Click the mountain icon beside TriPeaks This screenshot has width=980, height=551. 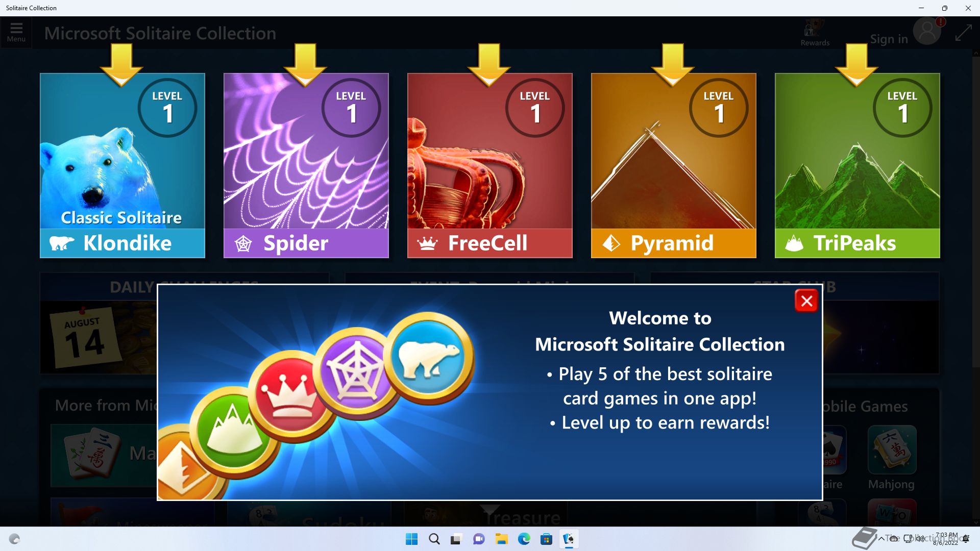794,243
